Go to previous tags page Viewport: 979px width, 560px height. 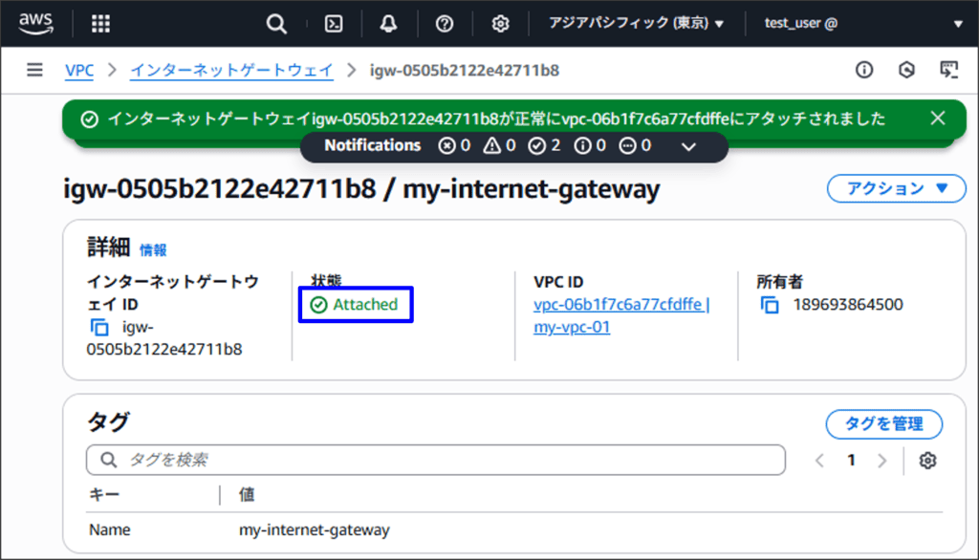point(819,461)
